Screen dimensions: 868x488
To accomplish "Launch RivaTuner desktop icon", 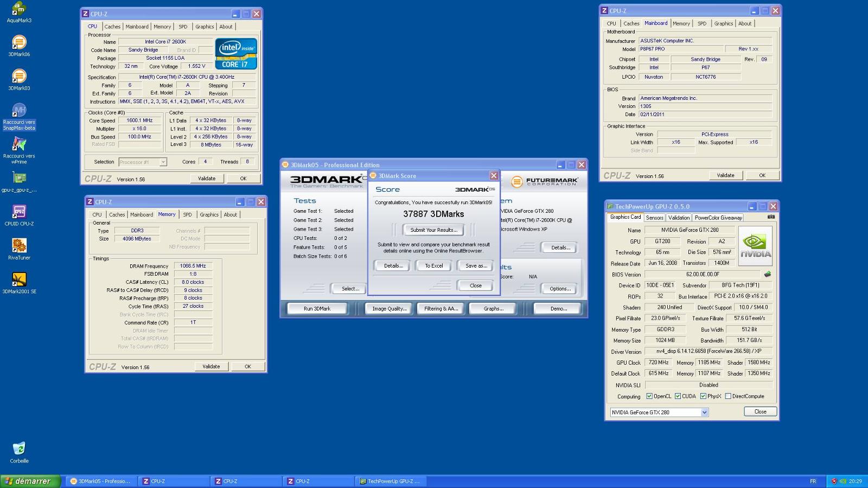I will pos(19,249).
